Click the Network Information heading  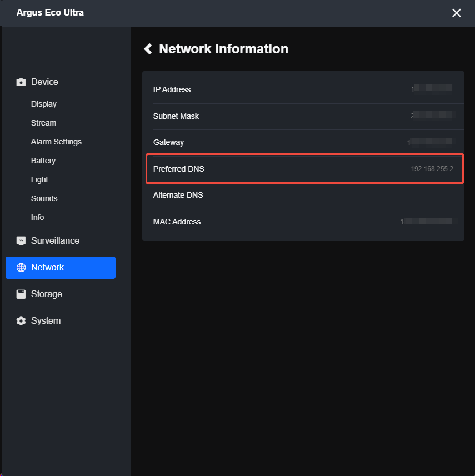click(x=223, y=49)
